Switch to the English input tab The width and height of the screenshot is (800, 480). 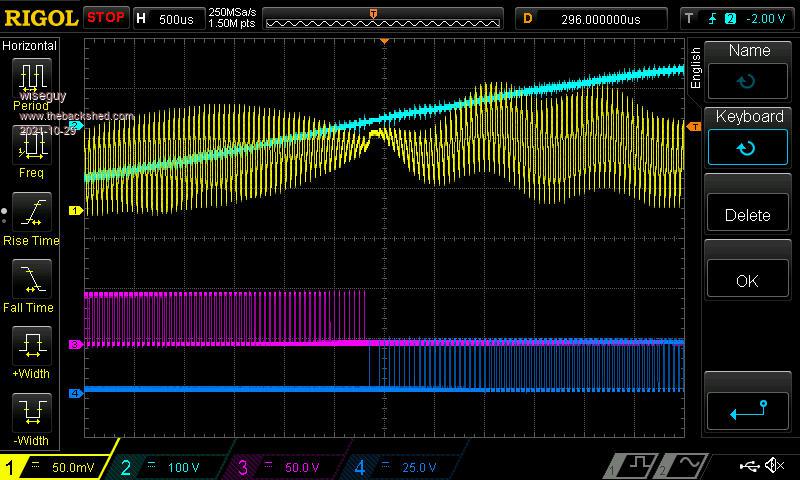(x=696, y=70)
